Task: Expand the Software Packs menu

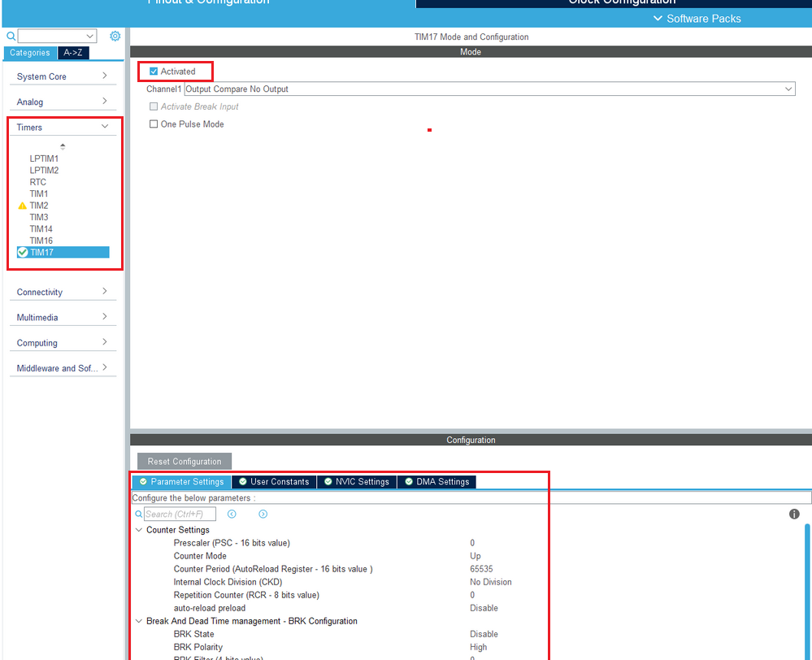Action: pos(697,19)
